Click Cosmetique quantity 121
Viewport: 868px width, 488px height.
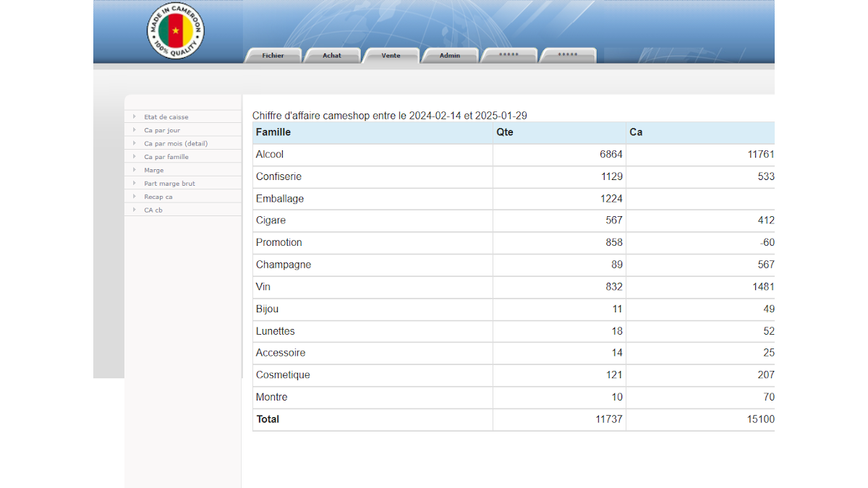point(614,375)
